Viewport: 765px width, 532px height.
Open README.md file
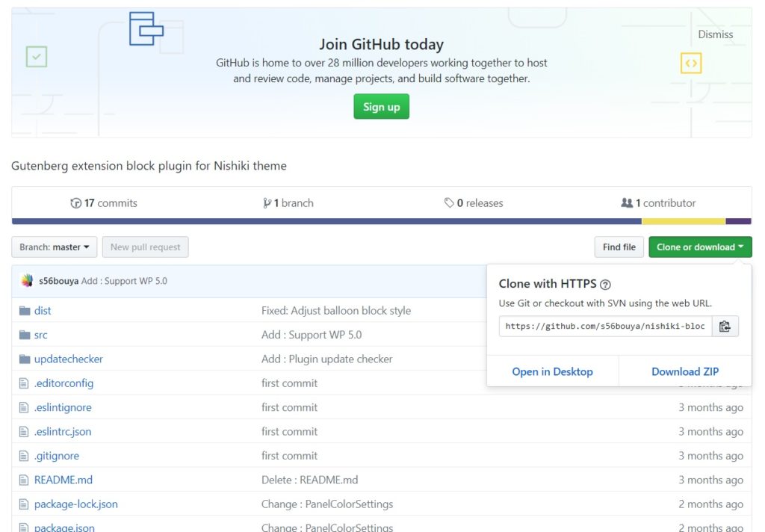point(64,480)
